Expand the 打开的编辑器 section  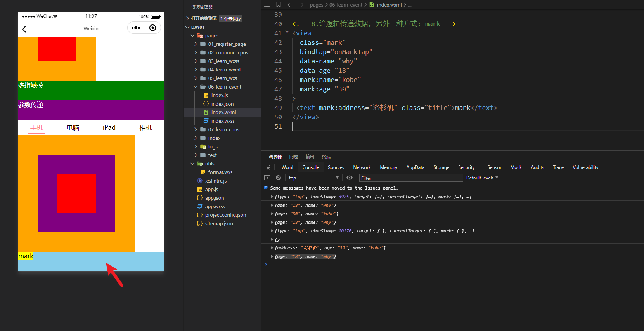coord(187,18)
